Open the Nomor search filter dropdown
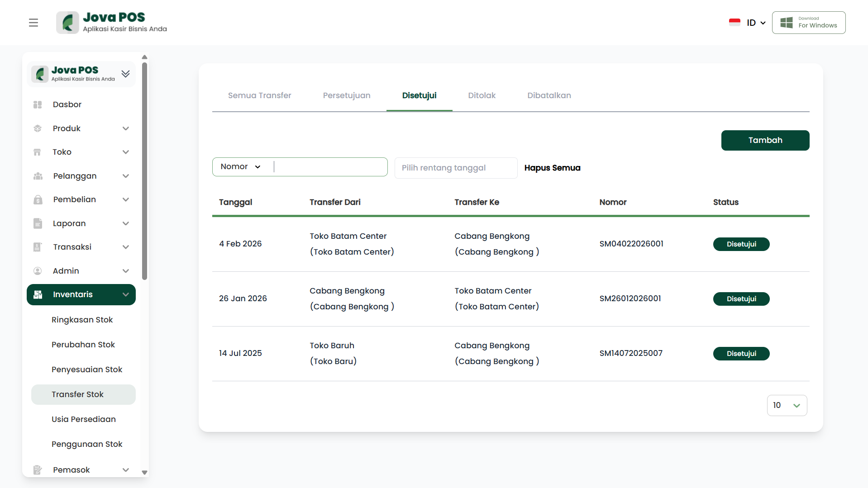The height and width of the screenshot is (488, 868). pyautogui.click(x=240, y=167)
